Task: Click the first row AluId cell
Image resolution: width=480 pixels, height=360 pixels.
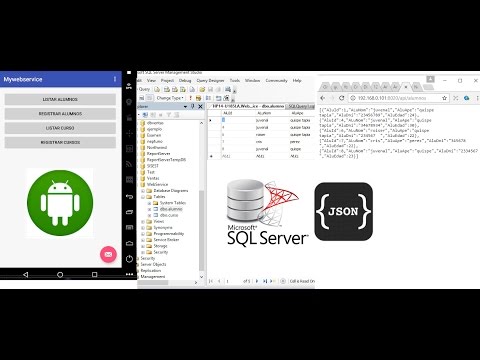Action: pos(237,120)
